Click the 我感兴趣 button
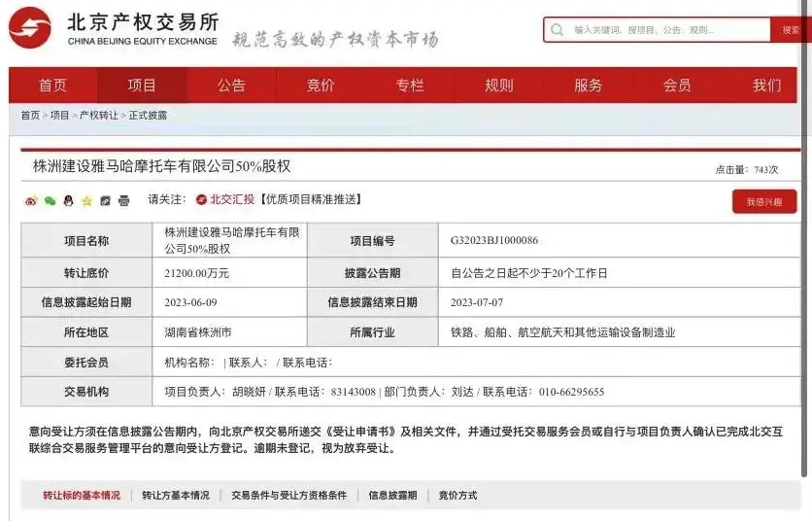 [x=763, y=201]
